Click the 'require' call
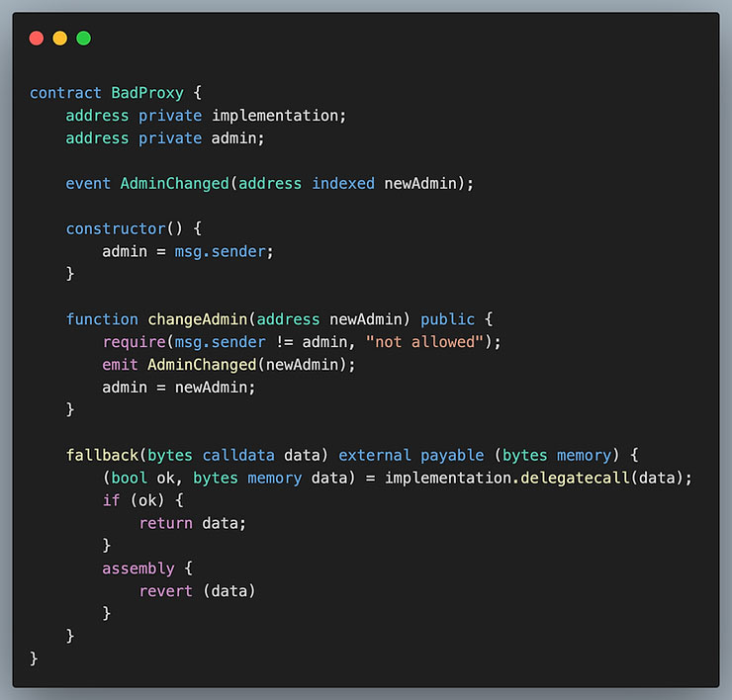The width and height of the screenshot is (732, 700). 134,342
